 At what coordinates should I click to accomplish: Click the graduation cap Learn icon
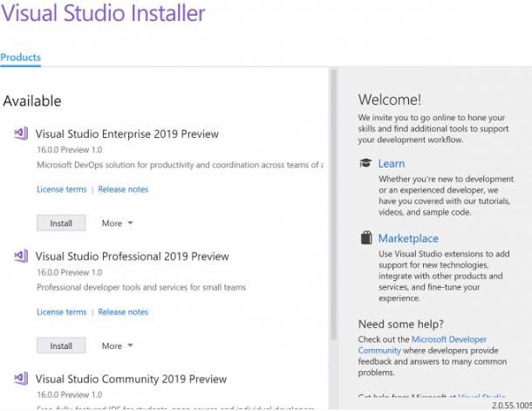pos(365,163)
